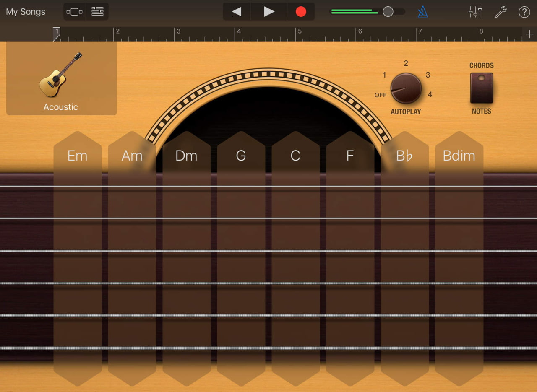537x392 pixels.
Task: Turn the Autoplay knob
Action: 406,88
